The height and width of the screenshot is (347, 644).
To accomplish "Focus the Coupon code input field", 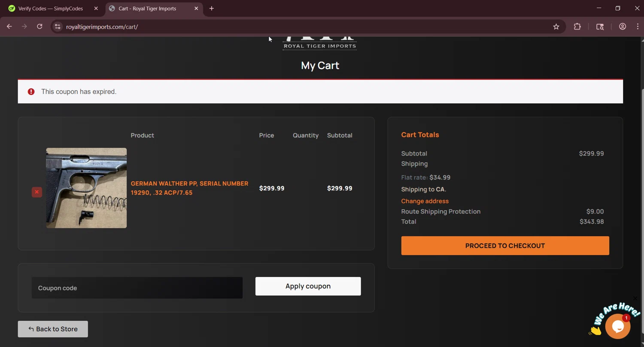I will [x=137, y=288].
